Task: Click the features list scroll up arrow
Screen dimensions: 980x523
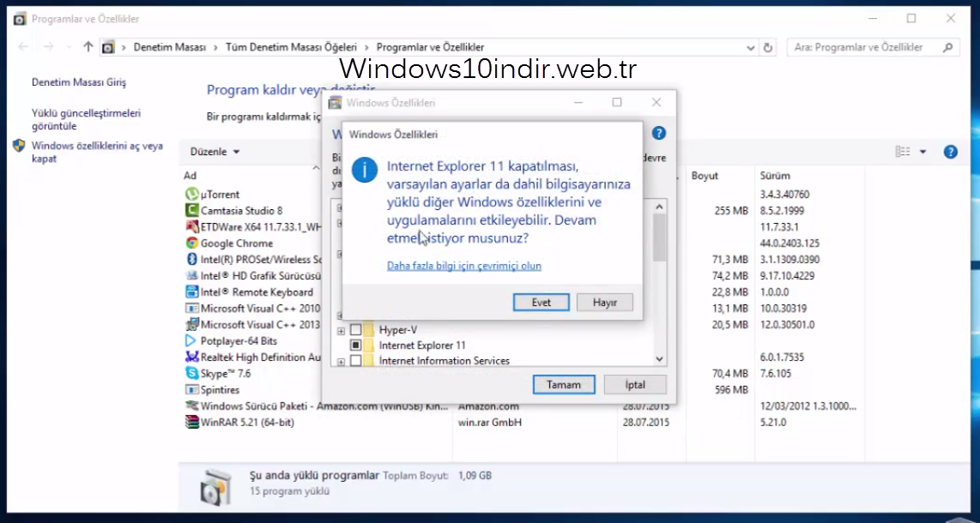Action: (659, 207)
